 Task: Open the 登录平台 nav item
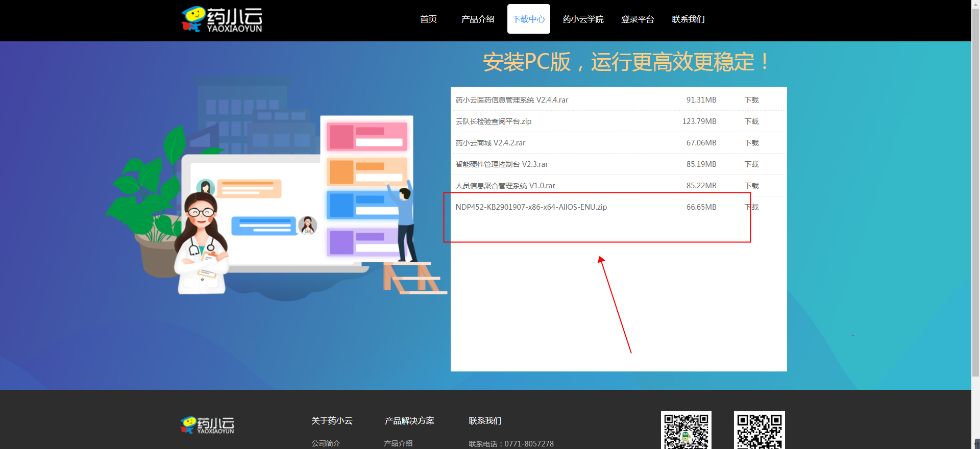[638, 19]
